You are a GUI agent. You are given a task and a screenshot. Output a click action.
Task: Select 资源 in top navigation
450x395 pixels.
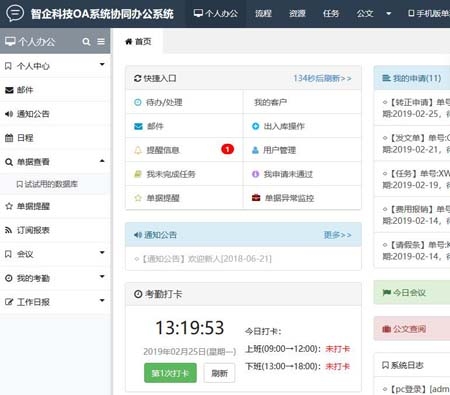(x=297, y=13)
